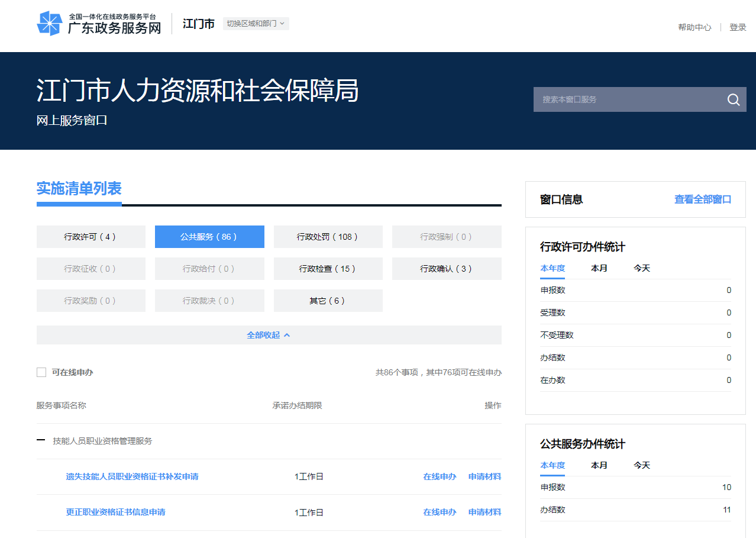Click the 承诺办结期限 column header
Image resolution: width=756 pixels, height=538 pixels.
297,405
